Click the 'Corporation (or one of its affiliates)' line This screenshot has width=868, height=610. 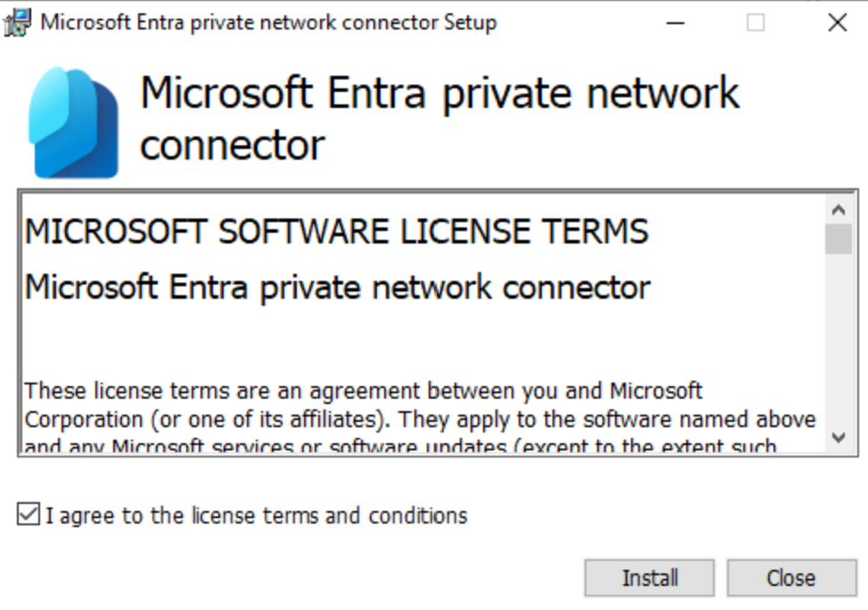coord(420,419)
